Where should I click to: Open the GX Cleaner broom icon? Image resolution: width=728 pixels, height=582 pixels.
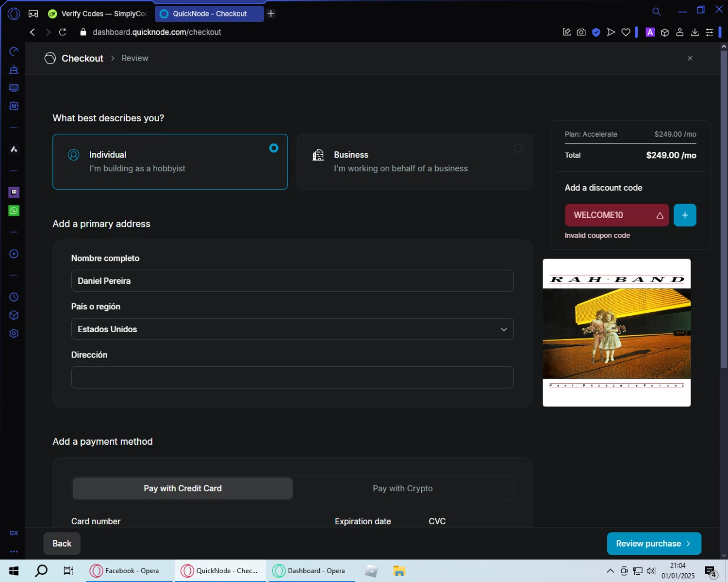click(x=14, y=70)
